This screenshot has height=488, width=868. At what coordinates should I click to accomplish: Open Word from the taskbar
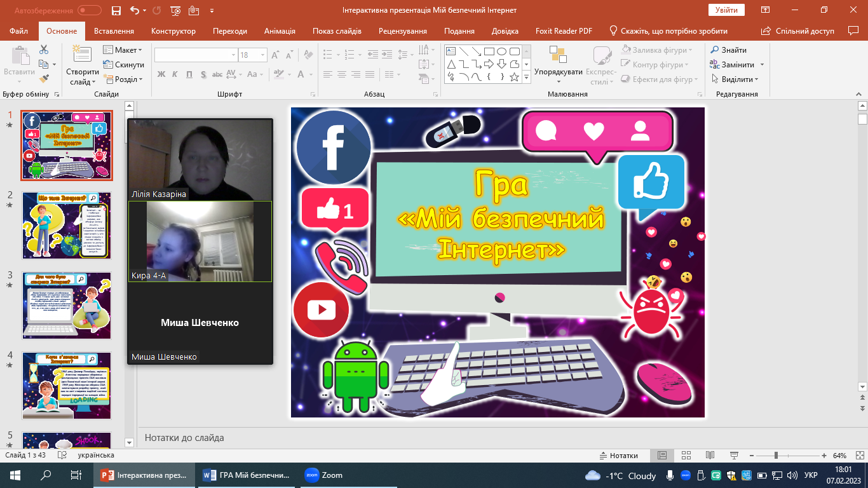pos(247,475)
